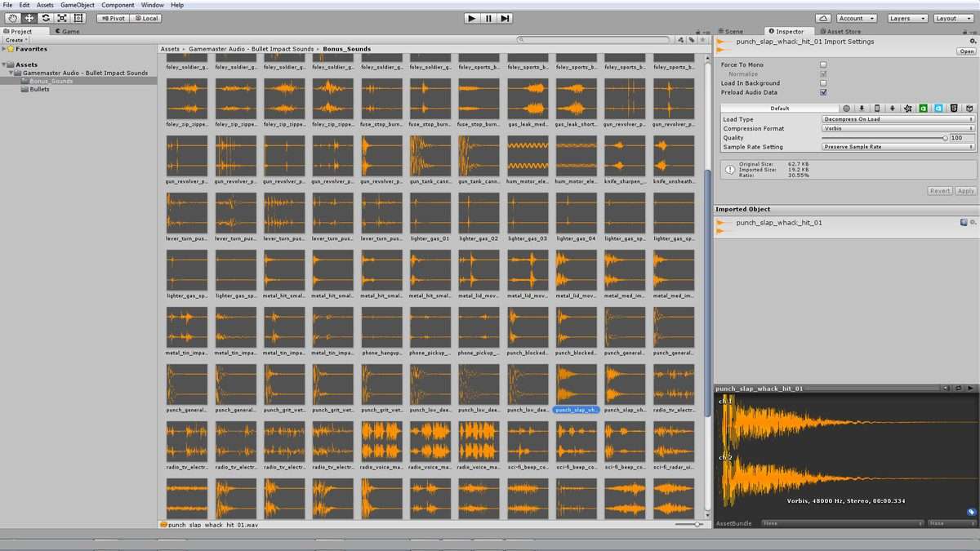980x551 pixels.
Task: Select the Android platform arrow icon
Action: (893, 108)
